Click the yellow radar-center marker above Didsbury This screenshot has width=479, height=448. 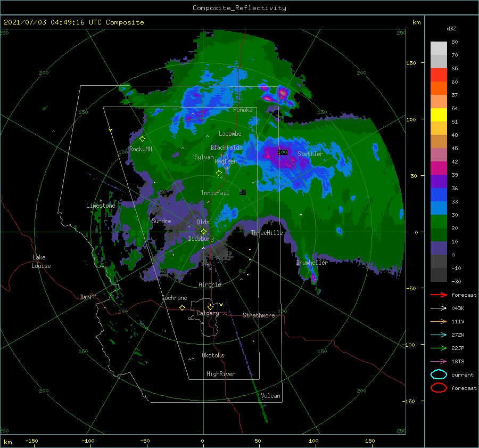point(203,232)
